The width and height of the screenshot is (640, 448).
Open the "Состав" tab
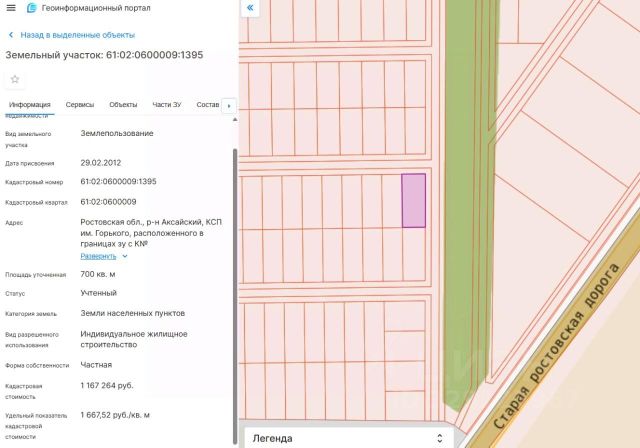pos(208,105)
